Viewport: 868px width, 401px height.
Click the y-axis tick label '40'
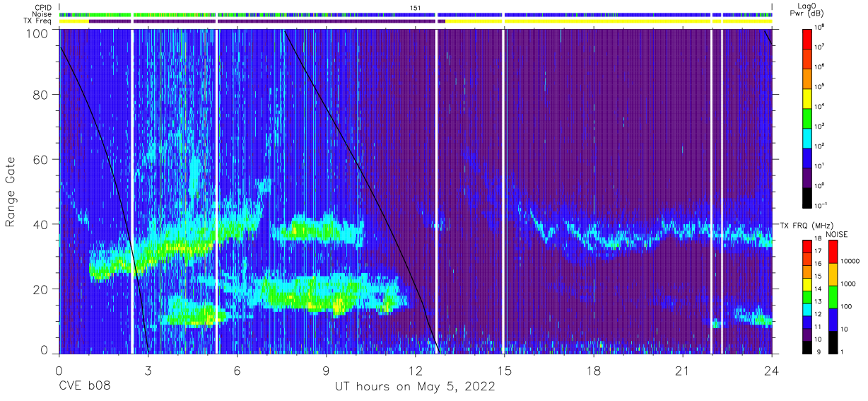coord(40,224)
